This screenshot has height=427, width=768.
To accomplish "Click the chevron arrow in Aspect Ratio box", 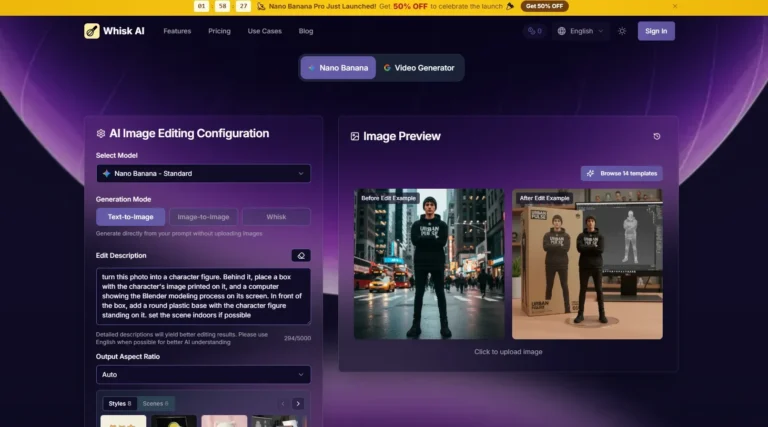I will (301, 375).
